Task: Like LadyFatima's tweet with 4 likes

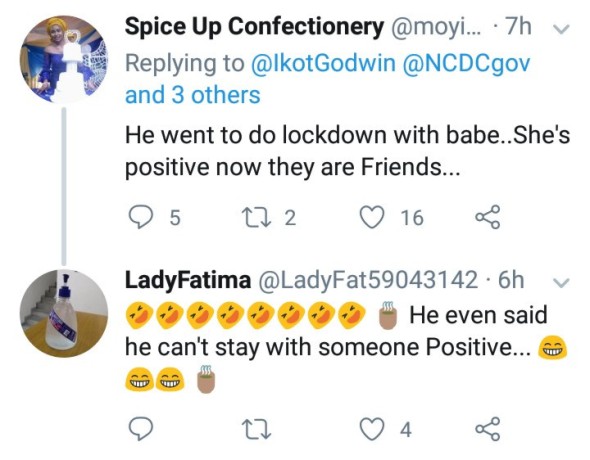Action: pyautogui.click(x=372, y=429)
